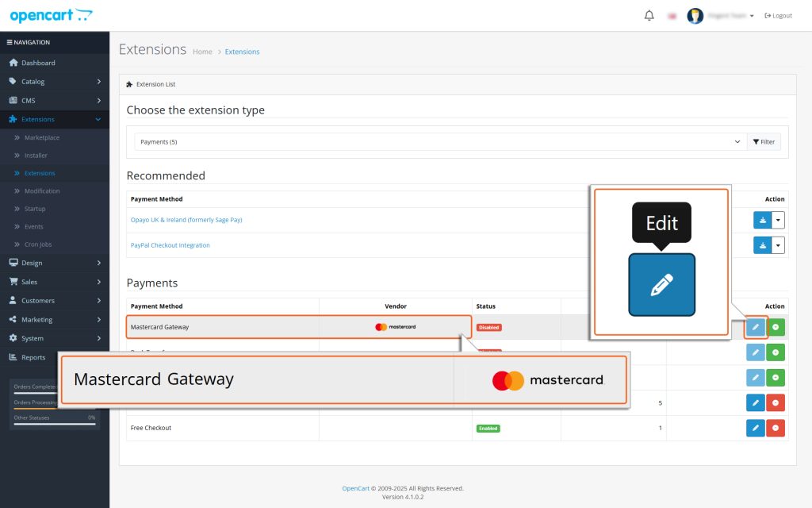Toggle the NAVIGATION hamburger header
Screen dimensions: 812x508
[29, 42]
